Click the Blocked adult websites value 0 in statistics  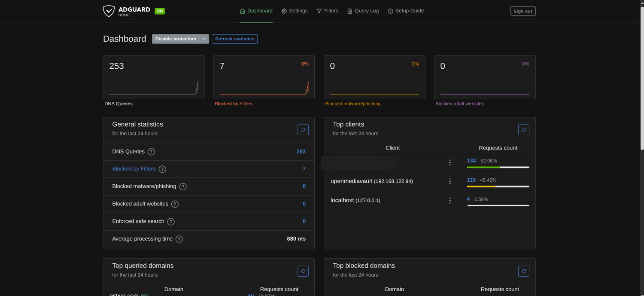pyautogui.click(x=304, y=204)
